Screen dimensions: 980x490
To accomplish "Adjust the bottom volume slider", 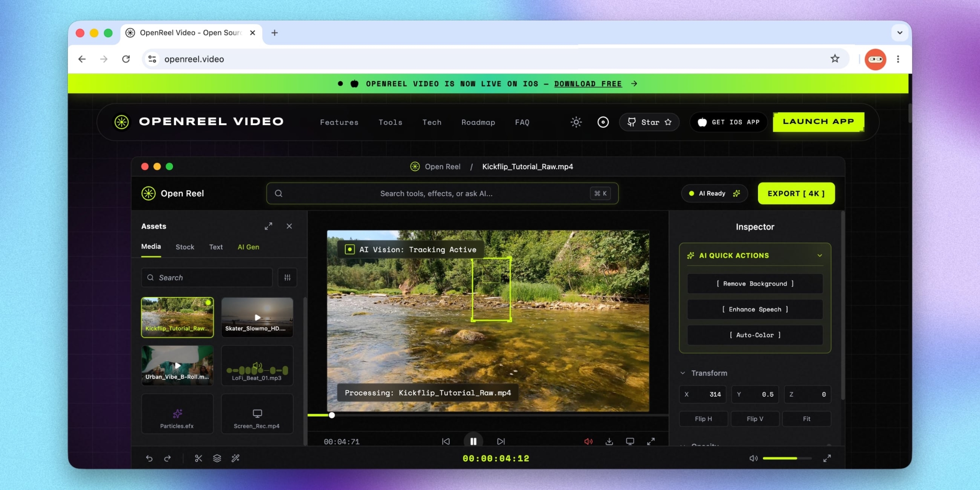I will 787,458.
